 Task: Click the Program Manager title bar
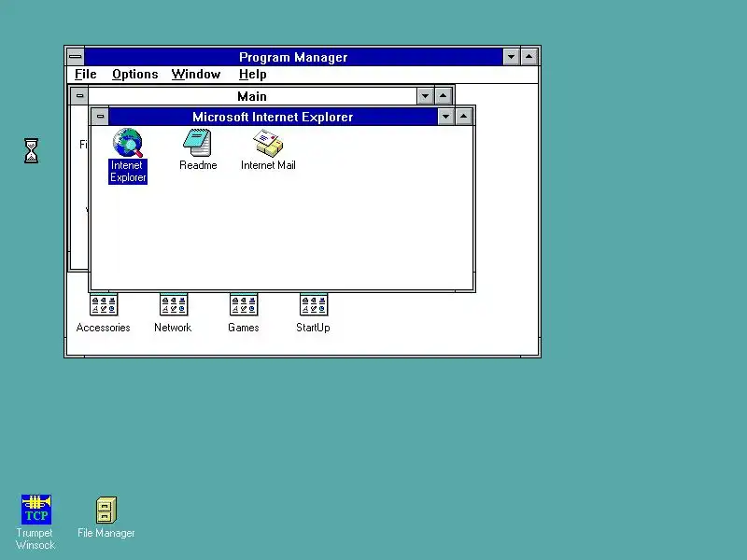[293, 57]
